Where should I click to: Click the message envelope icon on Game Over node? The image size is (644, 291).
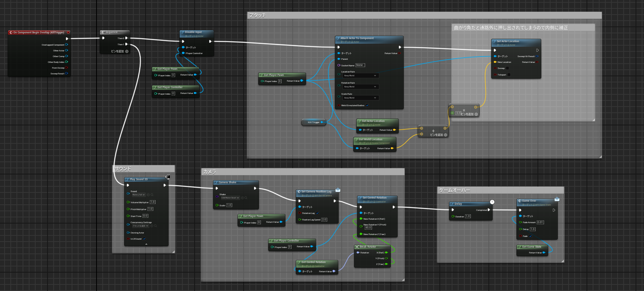557,199
